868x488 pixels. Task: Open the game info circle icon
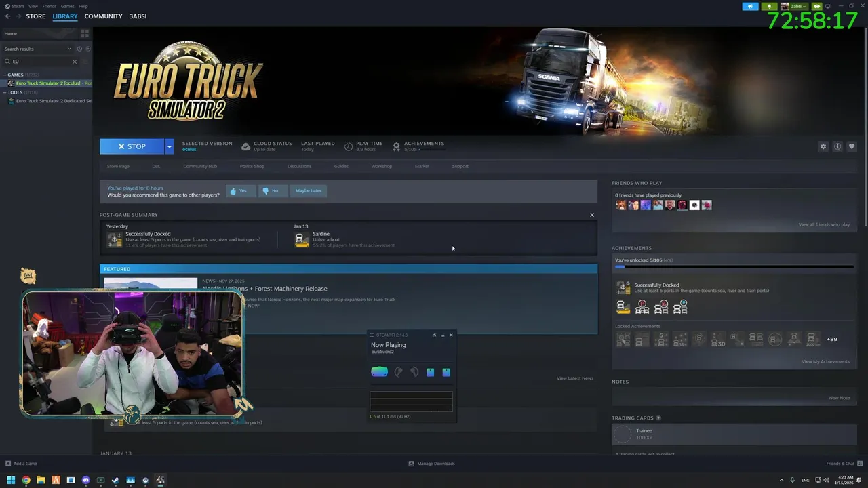pos(837,146)
